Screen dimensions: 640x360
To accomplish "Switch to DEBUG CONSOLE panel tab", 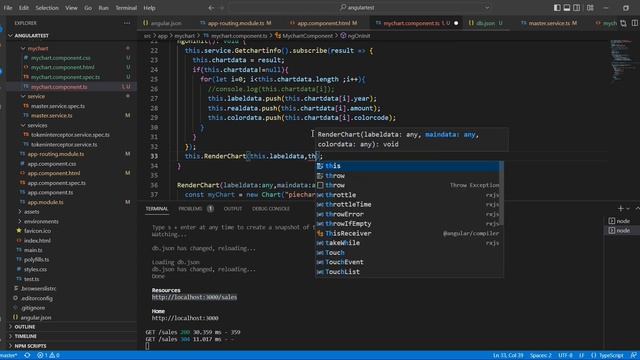I will [x=271, y=209].
